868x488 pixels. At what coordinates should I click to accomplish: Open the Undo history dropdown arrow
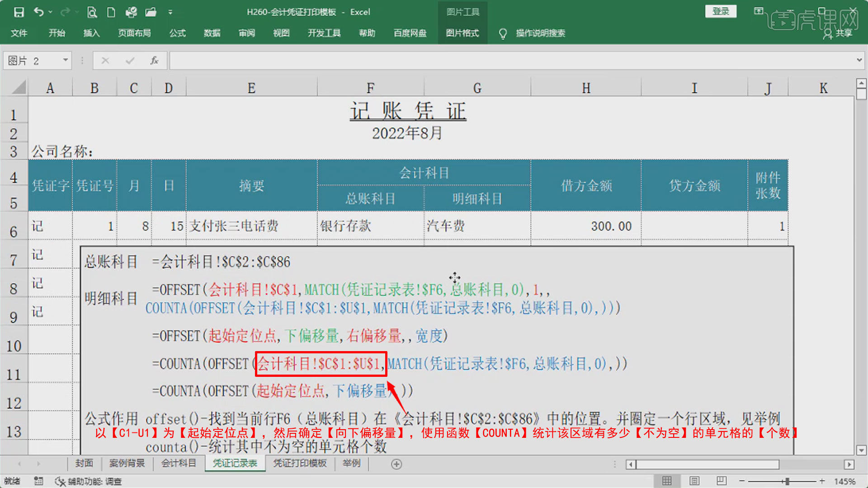pyautogui.click(x=51, y=12)
